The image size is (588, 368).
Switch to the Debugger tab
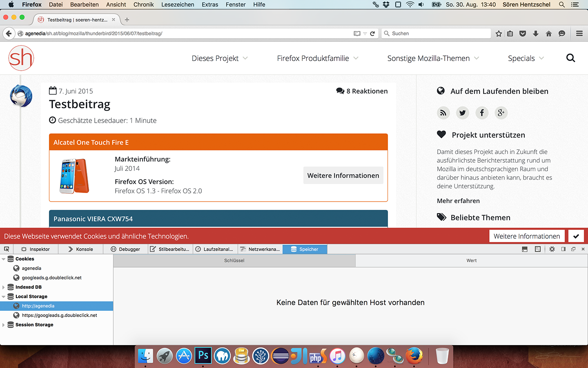point(125,249)
